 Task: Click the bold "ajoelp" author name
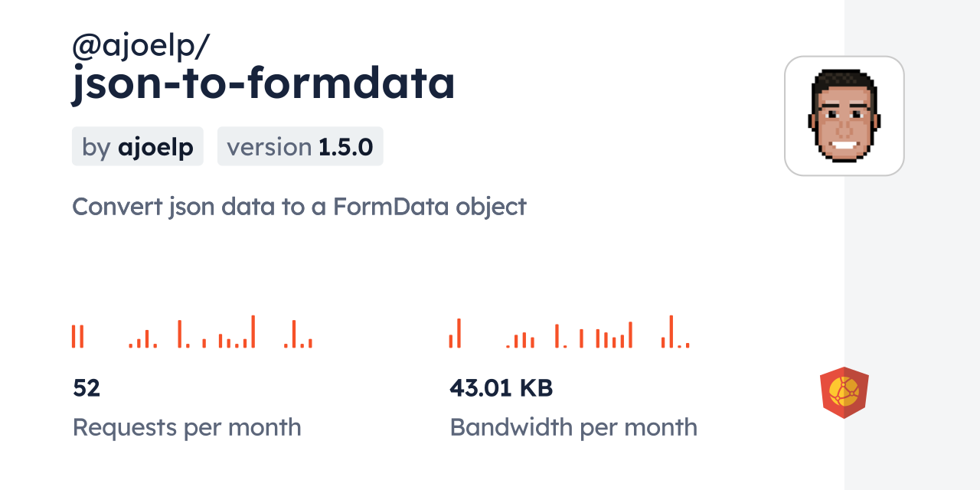click(155, 147)
